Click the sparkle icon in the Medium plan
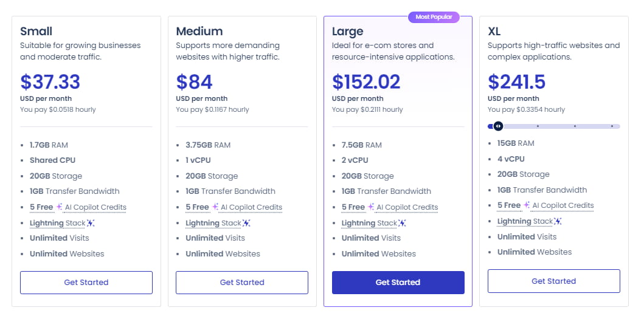This screenshot has height=313, width=644. (215, 207)
